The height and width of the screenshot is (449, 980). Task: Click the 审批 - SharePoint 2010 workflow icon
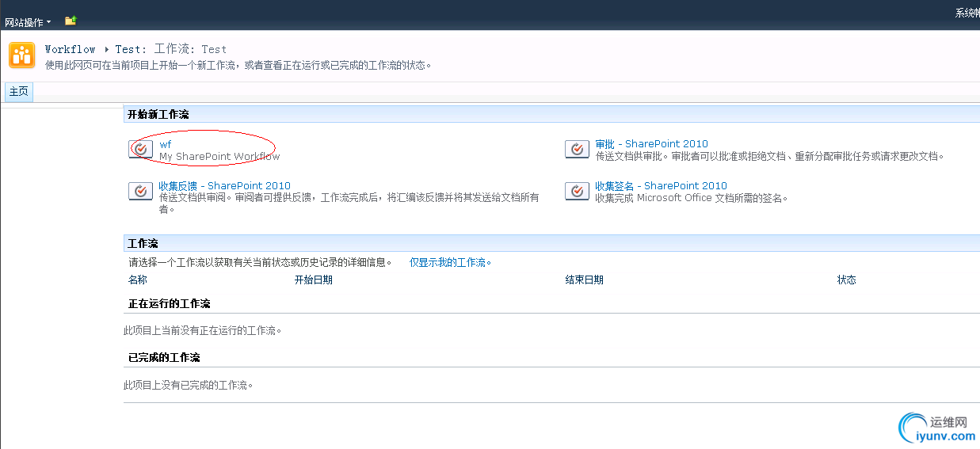[577, 149]
